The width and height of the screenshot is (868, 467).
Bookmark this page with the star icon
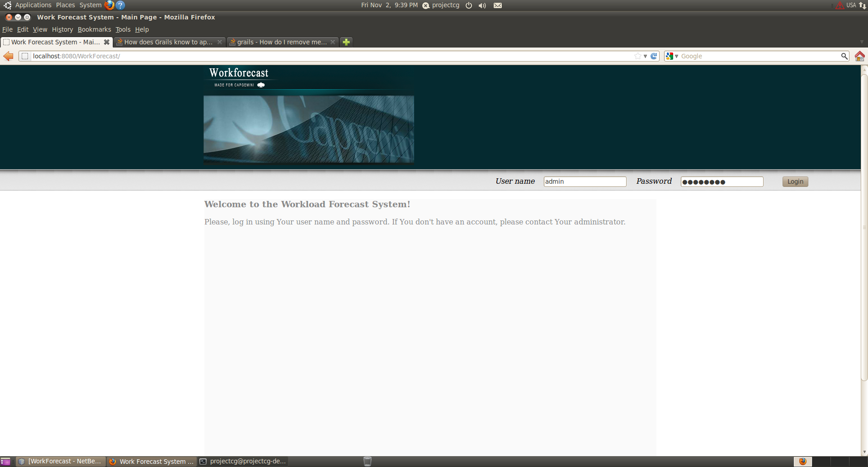[x=638, y=56]
